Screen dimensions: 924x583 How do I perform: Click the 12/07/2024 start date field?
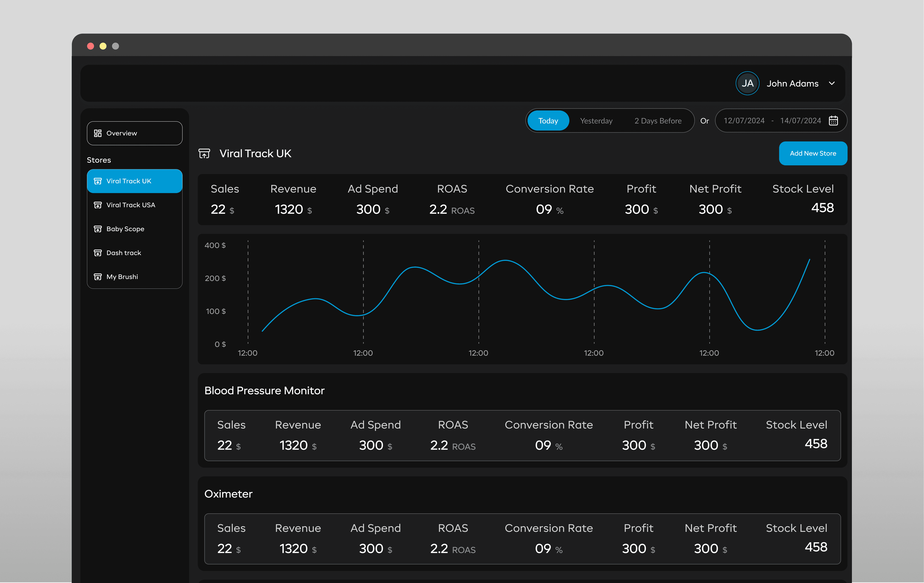coord(744,121)
